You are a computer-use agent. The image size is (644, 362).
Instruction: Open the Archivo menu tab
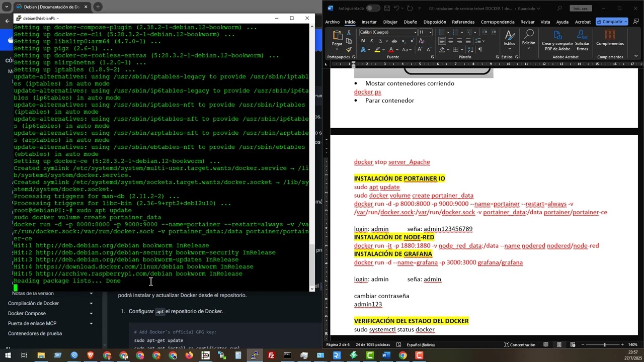click(332, 22)
